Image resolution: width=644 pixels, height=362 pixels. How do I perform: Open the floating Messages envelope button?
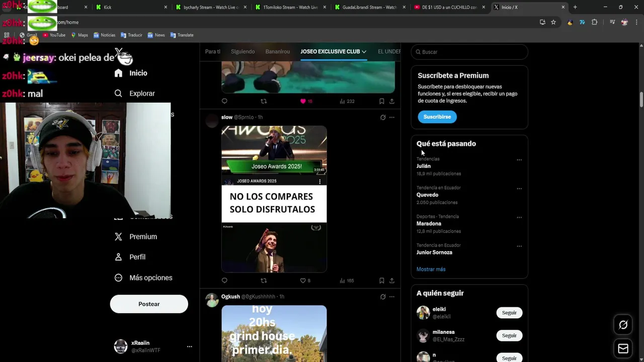[623, 348]
